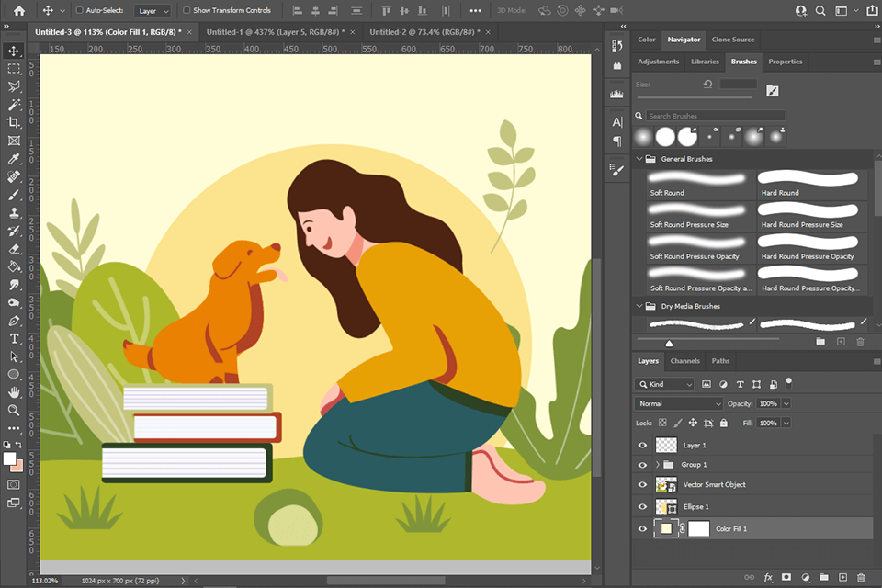Go to the Home screen icon
The image size is (882, 588).
click(19, 10)
